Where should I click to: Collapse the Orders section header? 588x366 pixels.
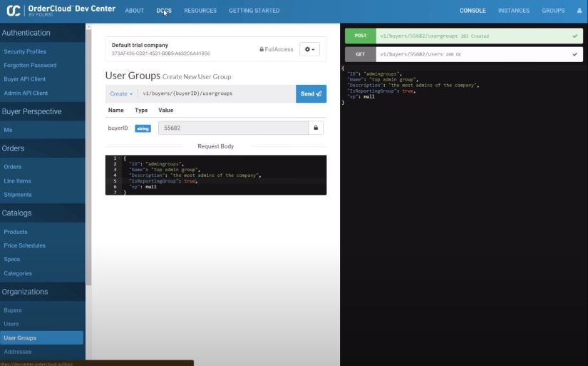click(43, 148)
